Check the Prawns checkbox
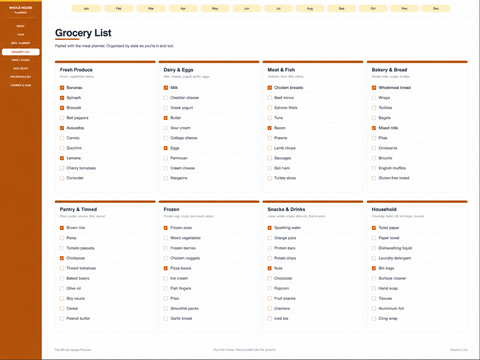Image resolution: width=480 pixels, height=360 pixels. pyautogui.click(x=270, y=138)
